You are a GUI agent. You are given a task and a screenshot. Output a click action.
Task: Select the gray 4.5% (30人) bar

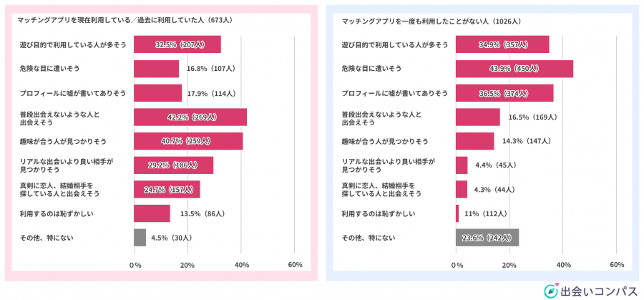click(140, 238)
